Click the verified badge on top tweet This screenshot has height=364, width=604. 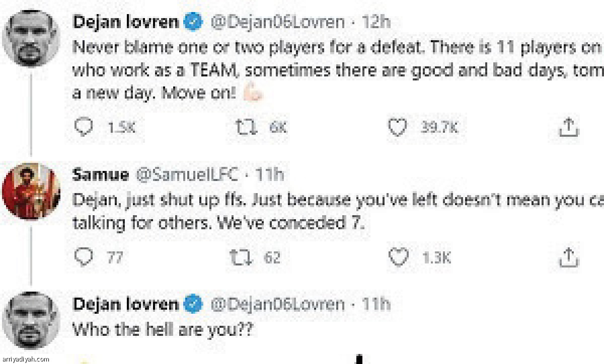194,22
